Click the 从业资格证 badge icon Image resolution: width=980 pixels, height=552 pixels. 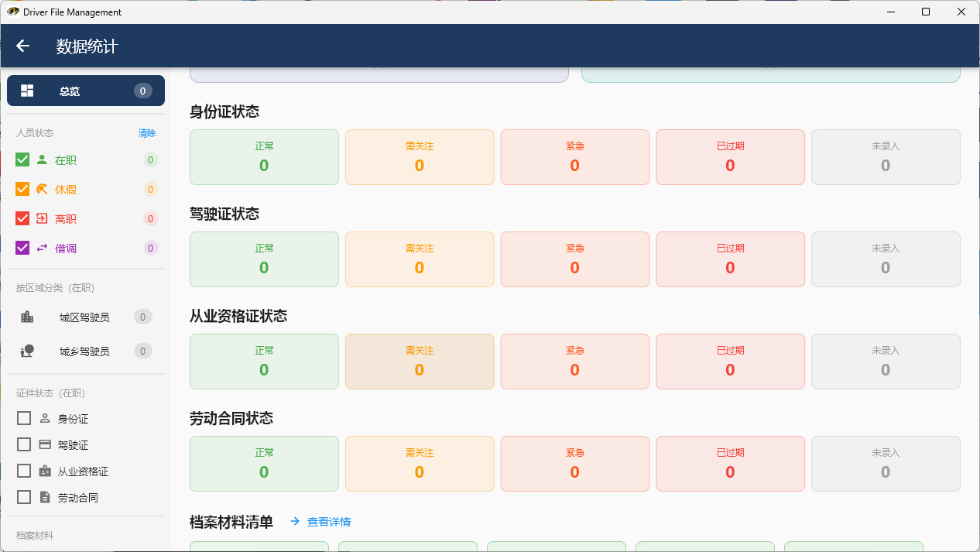click(x=45, y=471)
